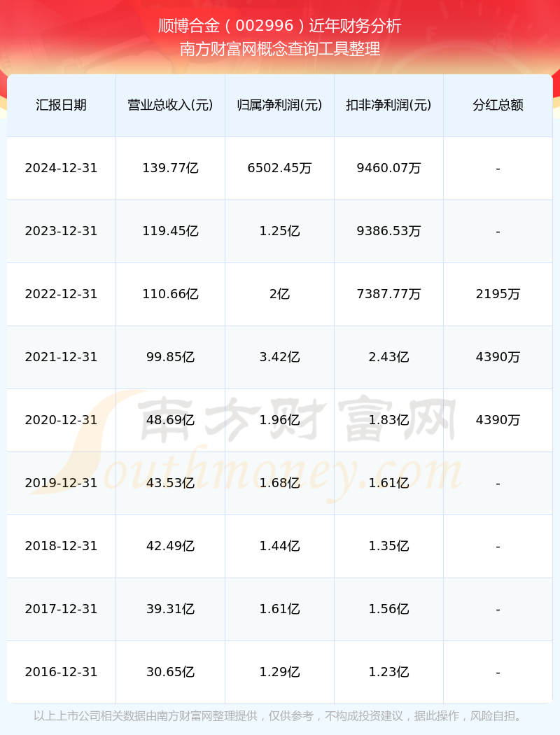The width and height of the screenshot is (560, 735).
Task: Click revenue value 48.69亿
Action: pyautogui.click(x=171, y=420)
